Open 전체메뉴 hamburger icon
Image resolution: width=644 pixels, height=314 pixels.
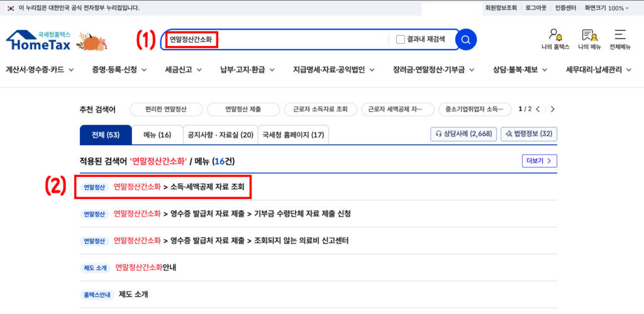(x=620, y=39)
